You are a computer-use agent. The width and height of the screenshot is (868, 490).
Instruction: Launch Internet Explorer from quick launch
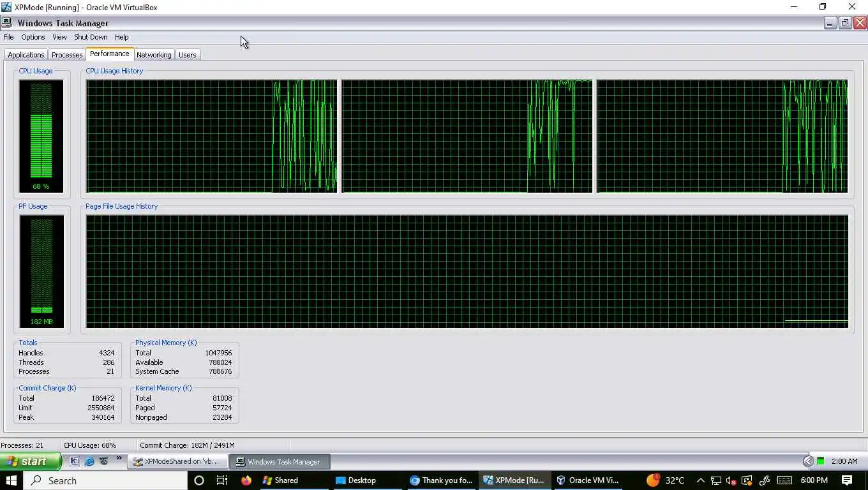tap(89, 461)
